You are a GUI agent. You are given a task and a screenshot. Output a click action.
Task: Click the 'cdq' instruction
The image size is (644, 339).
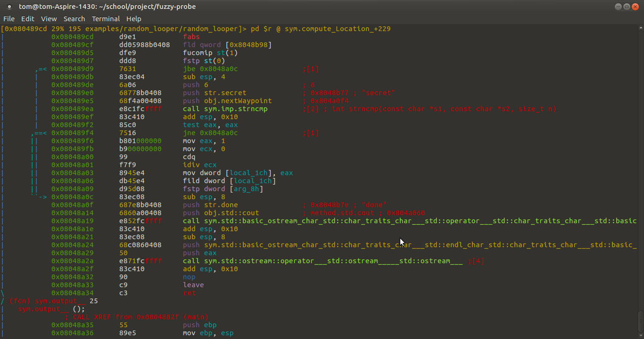(x=189, y=157)
